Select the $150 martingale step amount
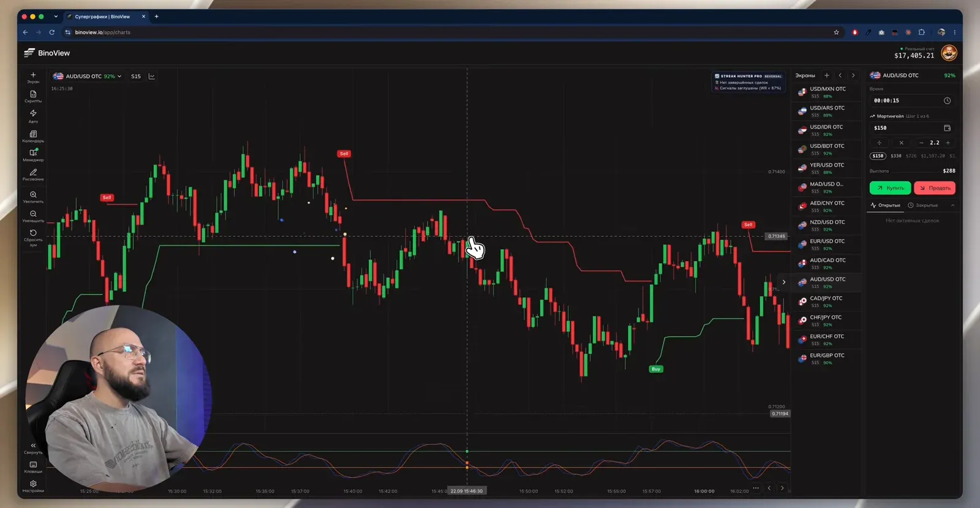The height and width of the screenshot is (508, 980). tap(878, 156)
